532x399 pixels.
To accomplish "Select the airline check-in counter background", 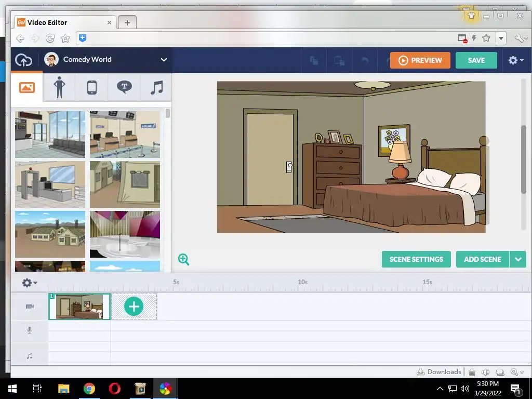I will click(x=125, y=135).
